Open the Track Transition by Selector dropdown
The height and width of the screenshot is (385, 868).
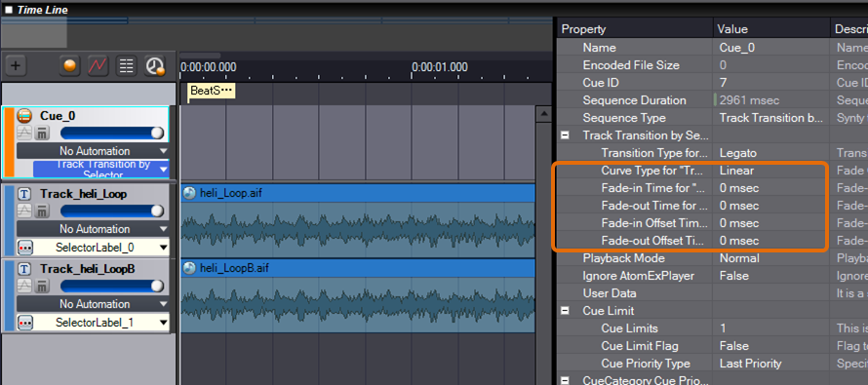[100, 170]
